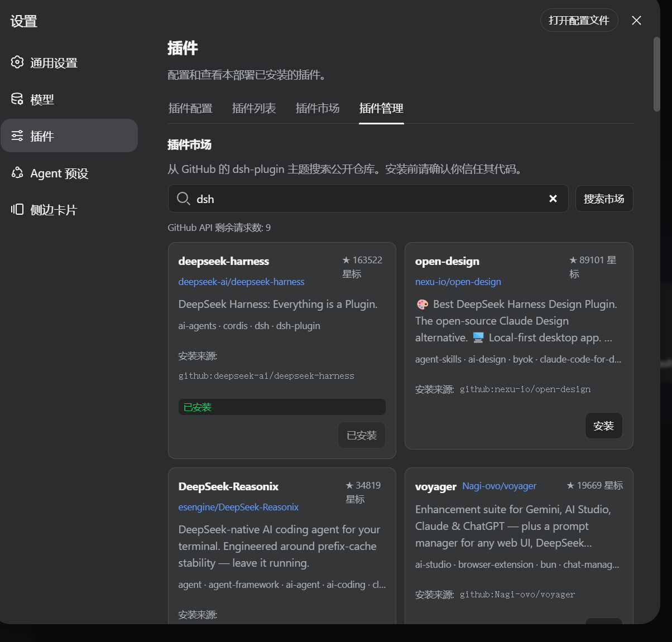
Task: Click the 已安装 button on deepseek-harness card
Action: pos(362,435)
